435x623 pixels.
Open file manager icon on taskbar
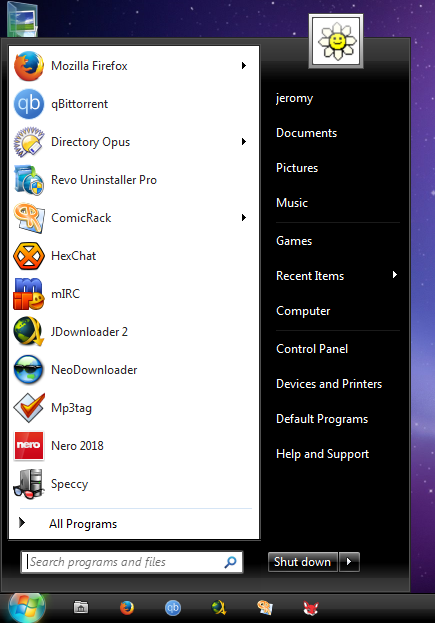click(81, 608)
